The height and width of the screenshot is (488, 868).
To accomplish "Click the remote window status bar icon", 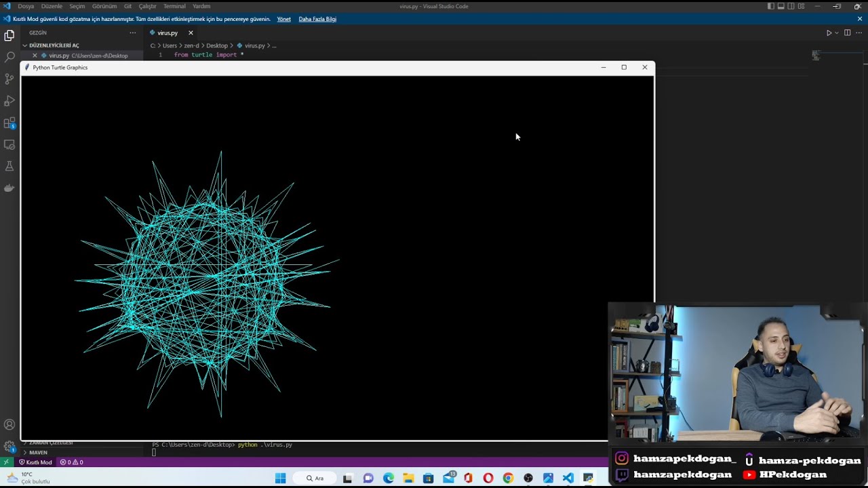I will 6,462.
